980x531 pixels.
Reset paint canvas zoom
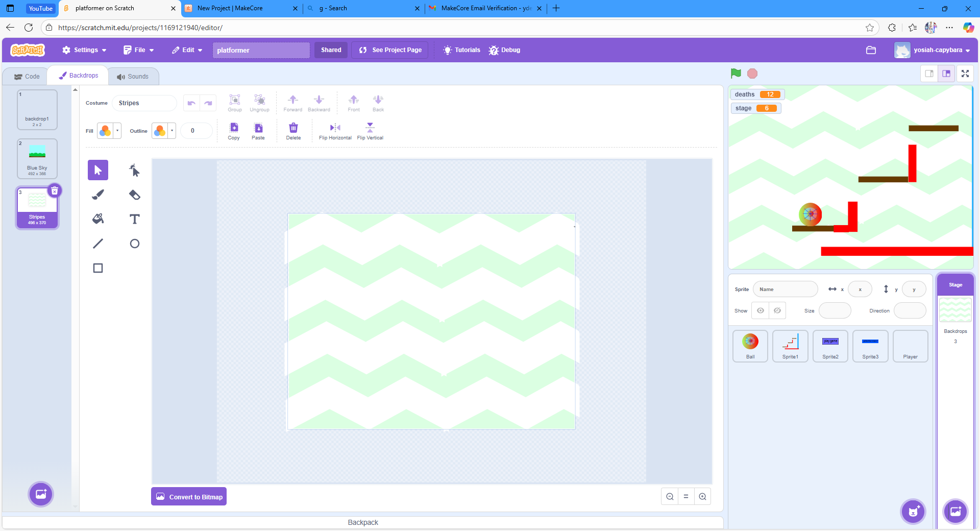(686, 496)
